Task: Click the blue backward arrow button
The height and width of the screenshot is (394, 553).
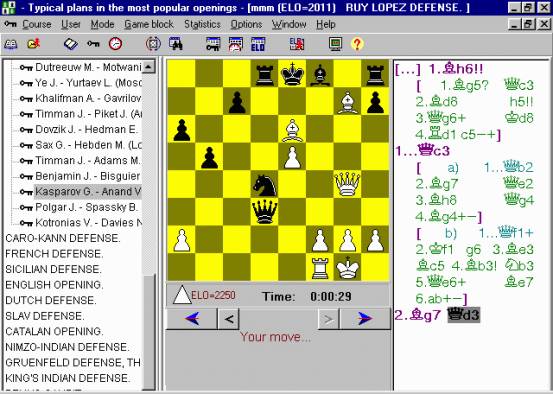Action: [x=192, y=319]
